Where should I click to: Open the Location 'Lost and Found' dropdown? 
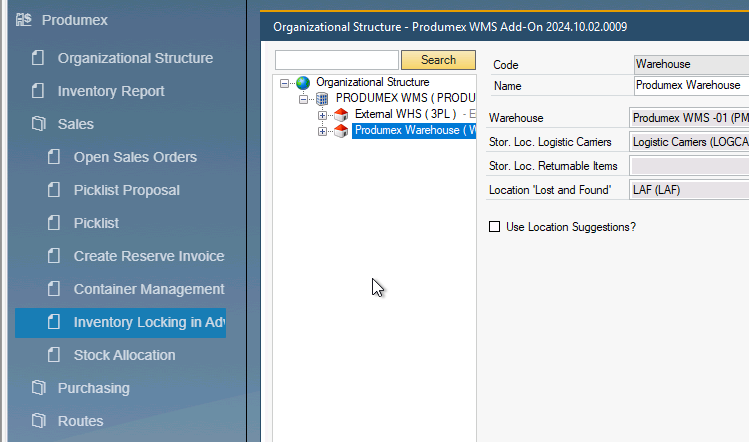tap(689, 190)
